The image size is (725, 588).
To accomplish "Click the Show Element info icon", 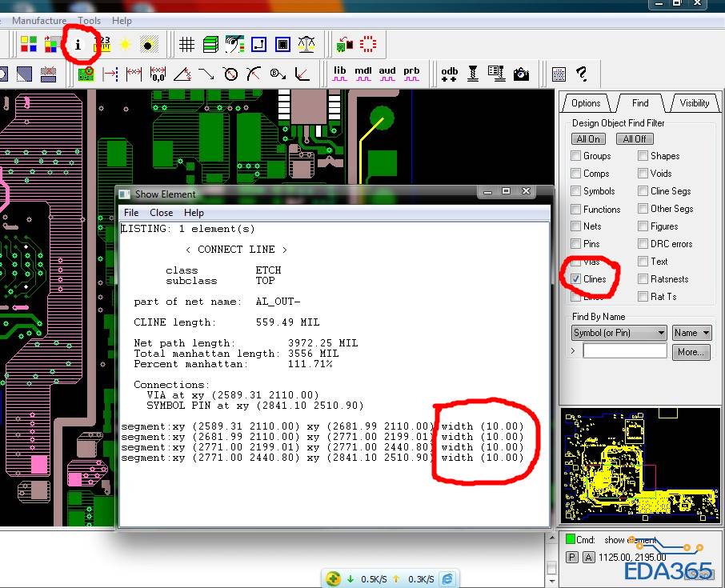I will click(x=78, y=45).
